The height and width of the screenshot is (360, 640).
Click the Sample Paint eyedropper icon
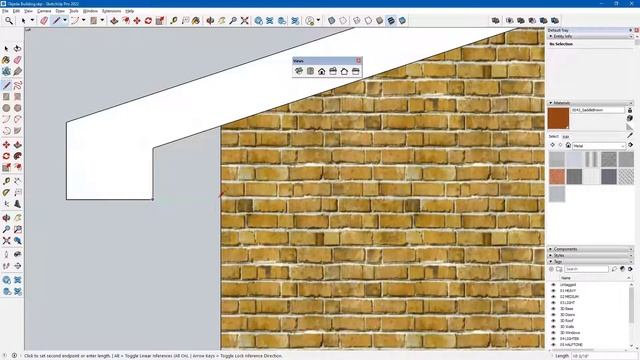630,135
